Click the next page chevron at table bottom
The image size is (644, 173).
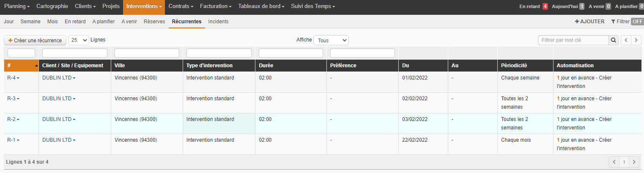[x=633, y=162]
